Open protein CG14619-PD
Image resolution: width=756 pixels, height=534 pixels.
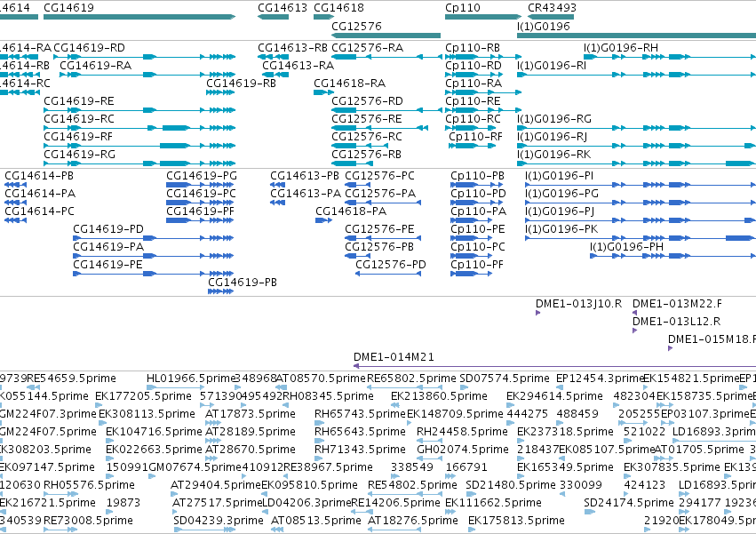[154, 238]
